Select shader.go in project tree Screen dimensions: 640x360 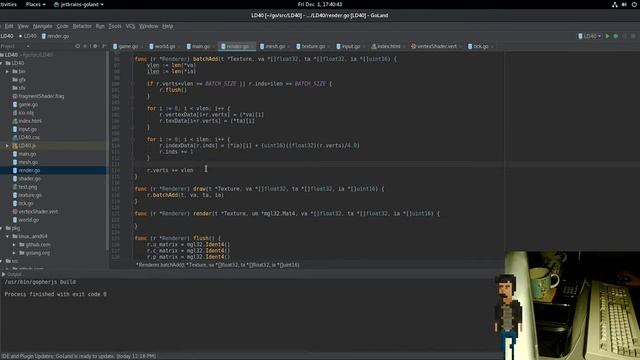(x=27, y=179)
